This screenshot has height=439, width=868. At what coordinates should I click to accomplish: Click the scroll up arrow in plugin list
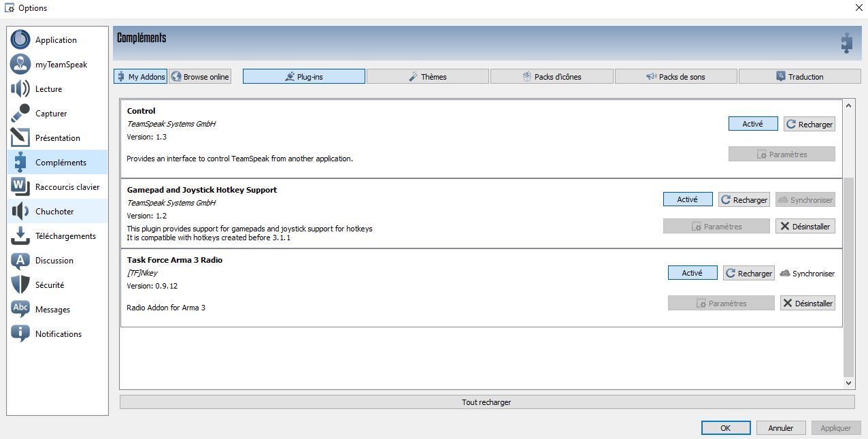click(848, 105)
